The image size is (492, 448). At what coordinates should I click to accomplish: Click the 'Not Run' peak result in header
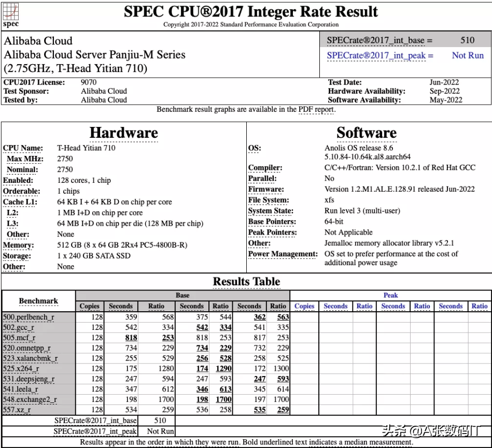[468, 55]
